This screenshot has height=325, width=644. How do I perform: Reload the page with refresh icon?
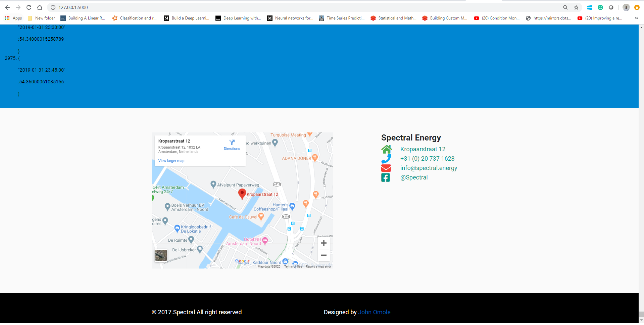pos(29,7)
